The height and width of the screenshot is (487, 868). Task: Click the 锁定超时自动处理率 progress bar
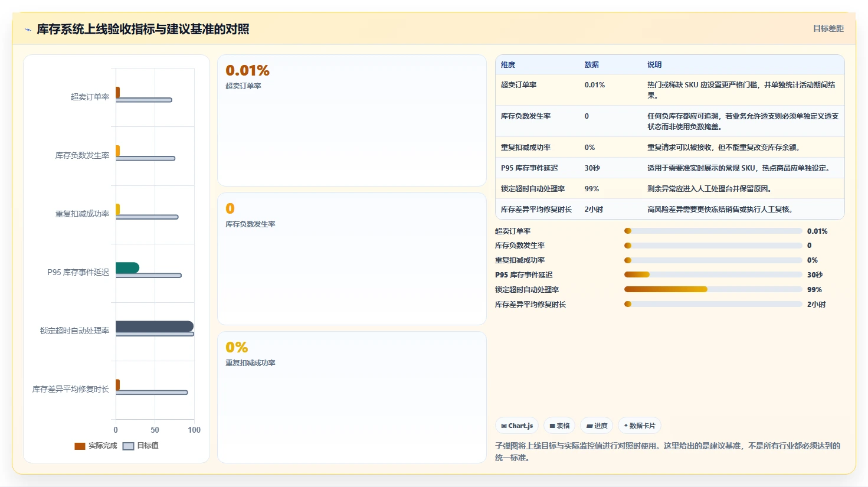coord(713,289)
